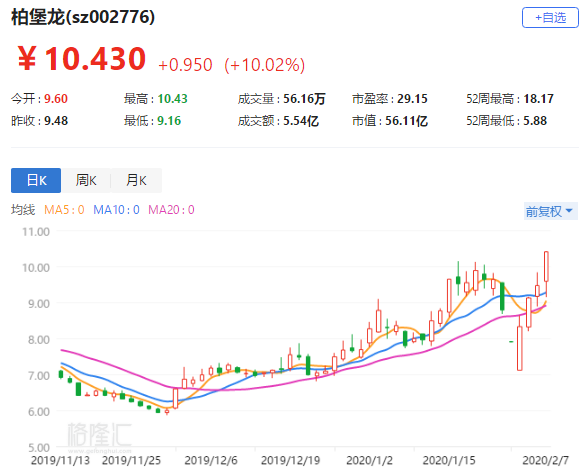The height and width of the screenshot is (470, 583).
Task: Click the 8.00 price axis label
Action: pos(39,339)
